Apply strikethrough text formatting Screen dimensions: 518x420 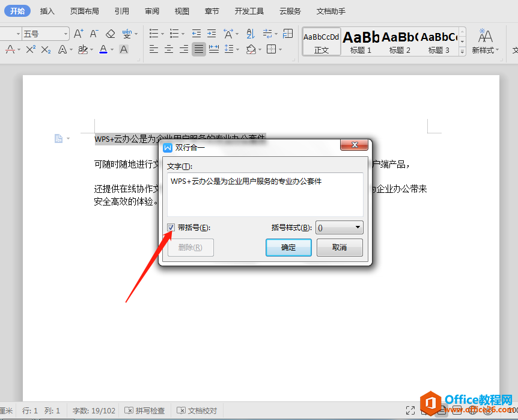10,49
